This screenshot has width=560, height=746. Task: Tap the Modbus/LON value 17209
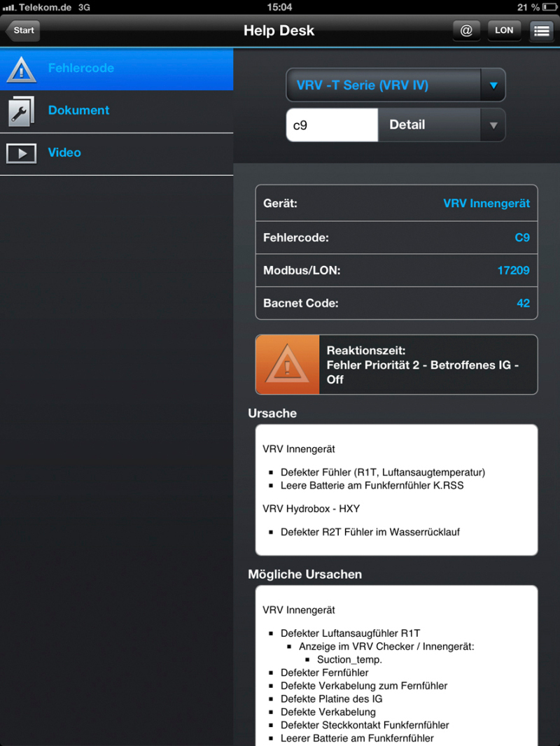click(513, 271)
